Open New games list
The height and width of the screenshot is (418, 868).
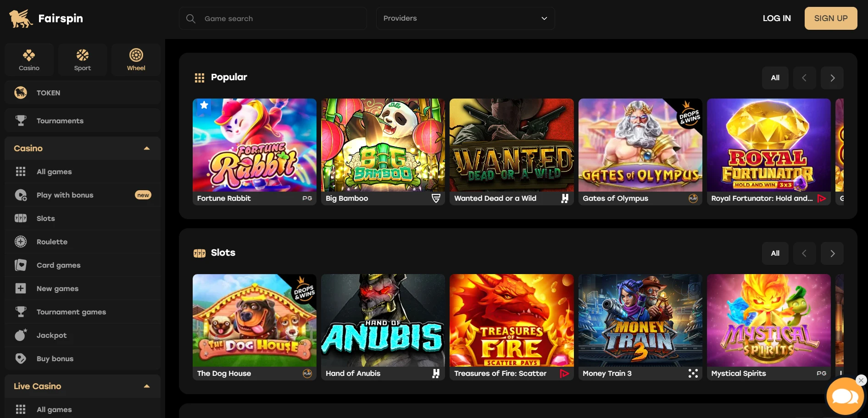[83, 288]
